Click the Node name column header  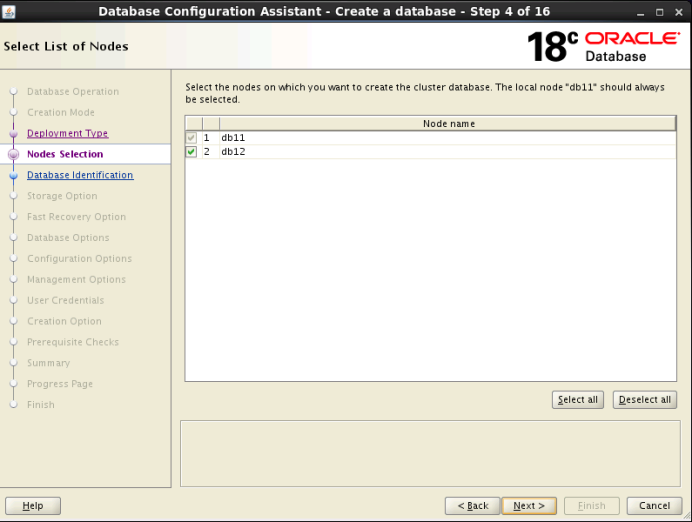coord(448,124)
